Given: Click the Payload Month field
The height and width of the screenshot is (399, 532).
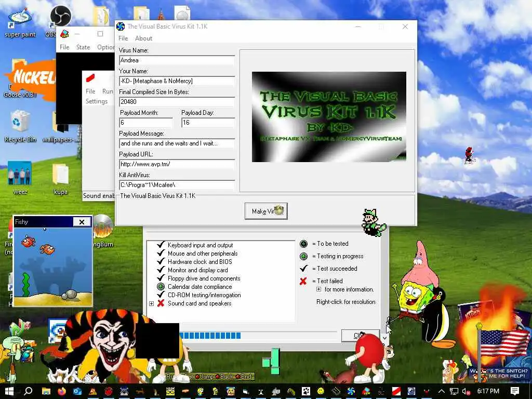Looking at the screenshot, I should point(146,123).
